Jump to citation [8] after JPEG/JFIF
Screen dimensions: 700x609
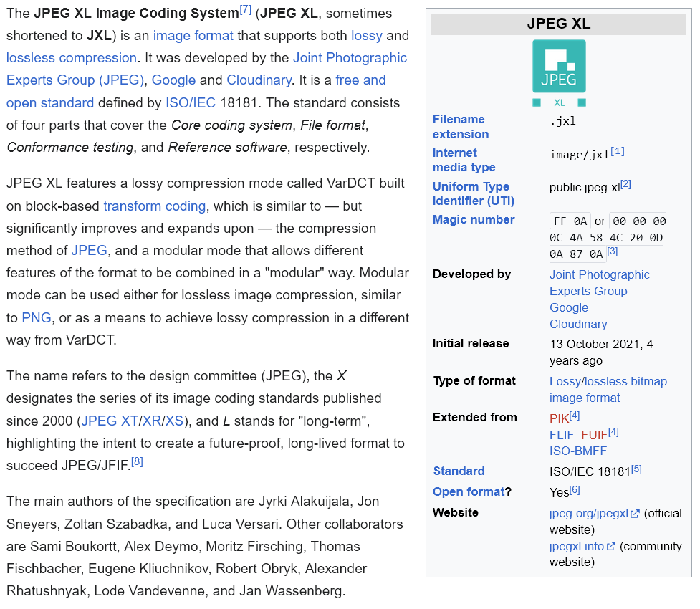(x=137, y=461)
